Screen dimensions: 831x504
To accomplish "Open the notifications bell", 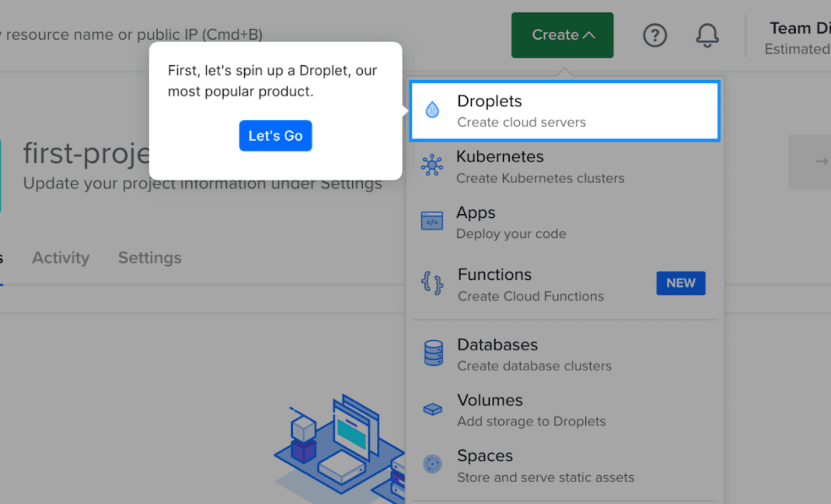I will point(707,35).
